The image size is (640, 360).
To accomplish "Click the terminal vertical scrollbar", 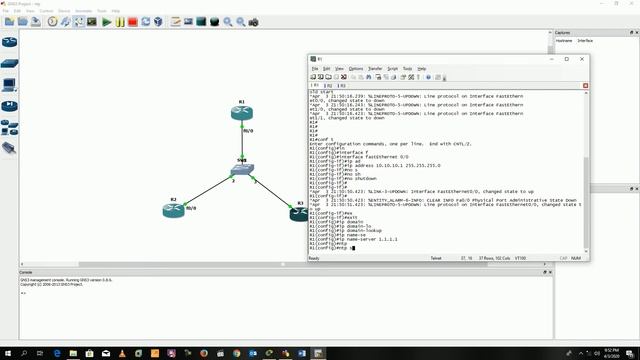I will click(586, 171).
